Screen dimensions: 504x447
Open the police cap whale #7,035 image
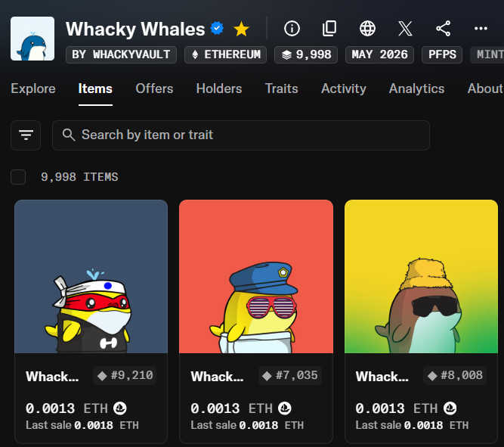point(256,276)
